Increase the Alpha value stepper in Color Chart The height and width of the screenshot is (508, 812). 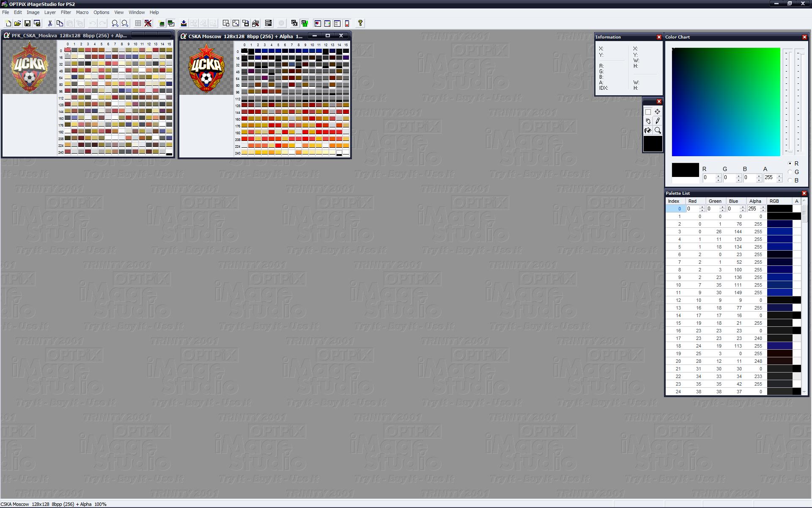[779, 176]
